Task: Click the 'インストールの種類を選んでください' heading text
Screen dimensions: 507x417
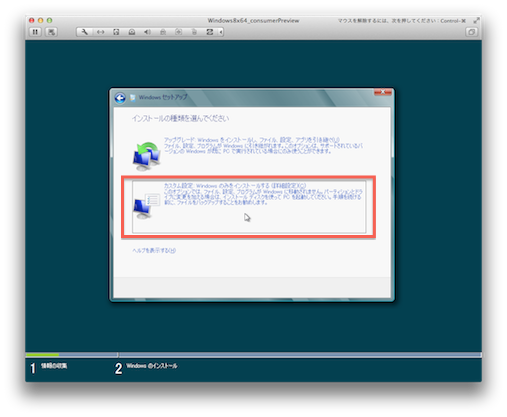Action: (180, 118)
